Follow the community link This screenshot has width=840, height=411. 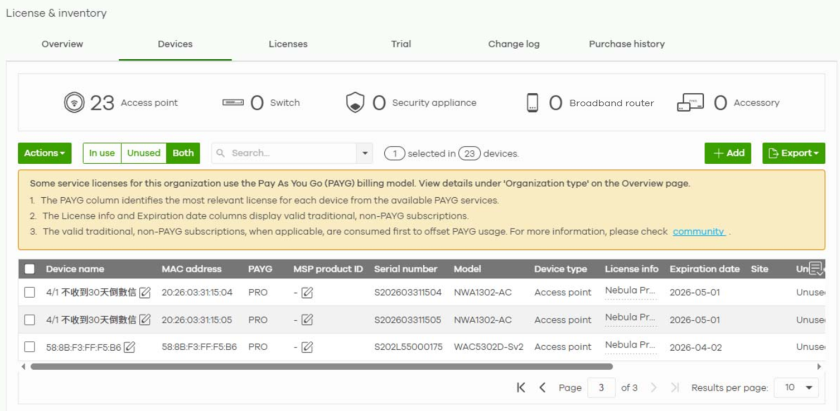pyautogui.click(x=699, y=232)
